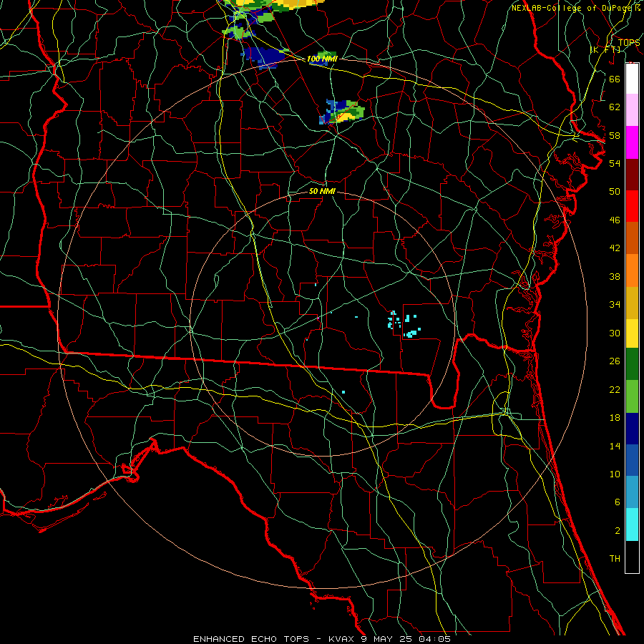
Task: Select the magenta legend color band
Action: pyautogui.click(x=632, y=142)
